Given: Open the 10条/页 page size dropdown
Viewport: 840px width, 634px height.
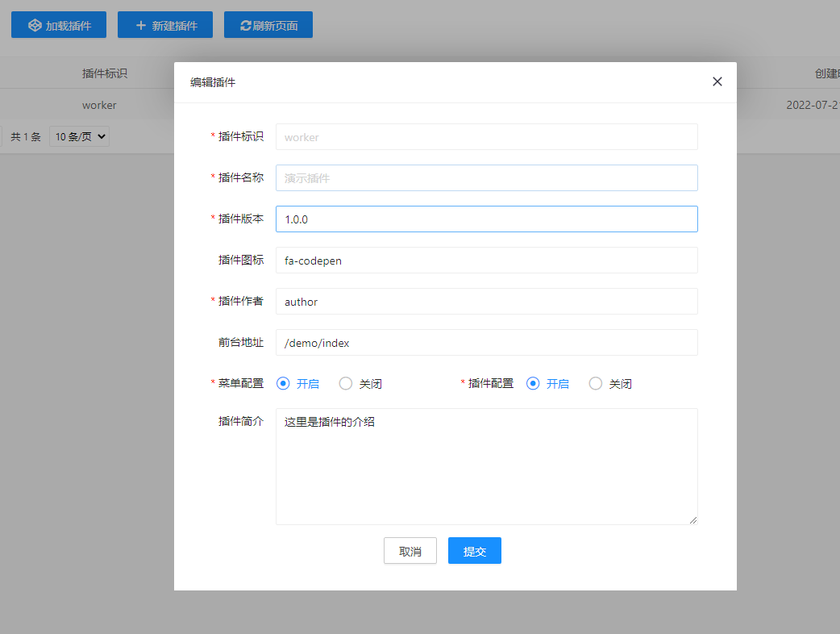Looking at the screenshot, I should (79, 137).
